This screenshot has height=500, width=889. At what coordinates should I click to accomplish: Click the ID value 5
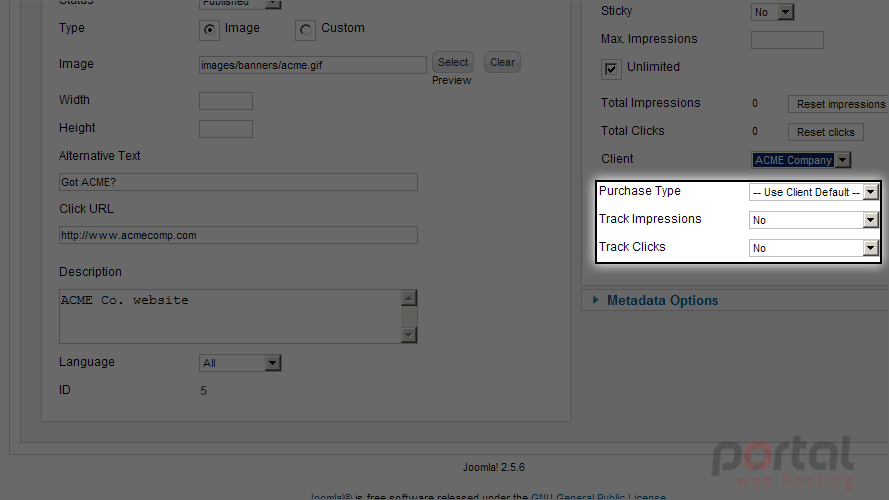(x=204, y=391)
